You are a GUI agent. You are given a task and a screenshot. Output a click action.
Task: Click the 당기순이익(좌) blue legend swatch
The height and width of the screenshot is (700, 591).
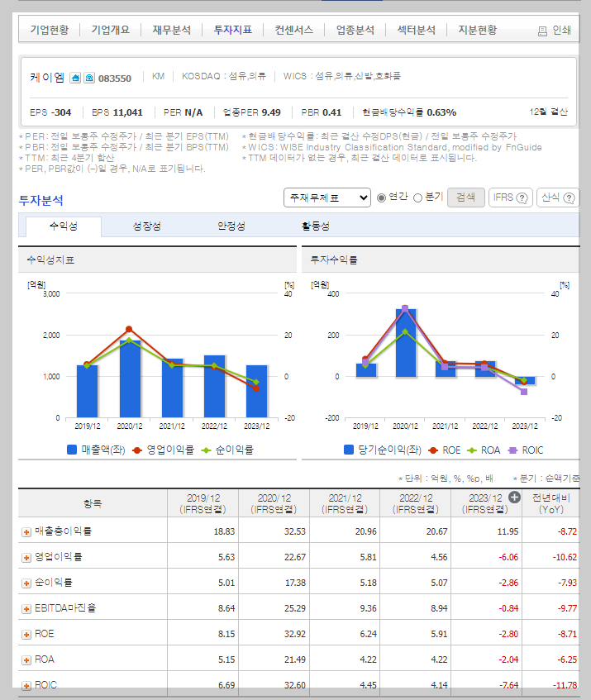[x=349, y=450]
